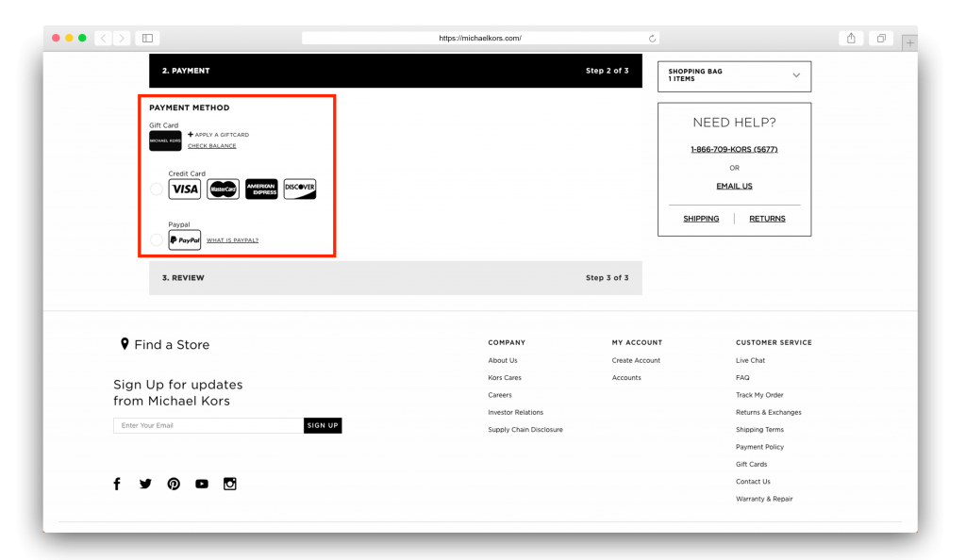966x560 pixels.
Task: Click the Check Balance link
Action: (x=212, y=146)
